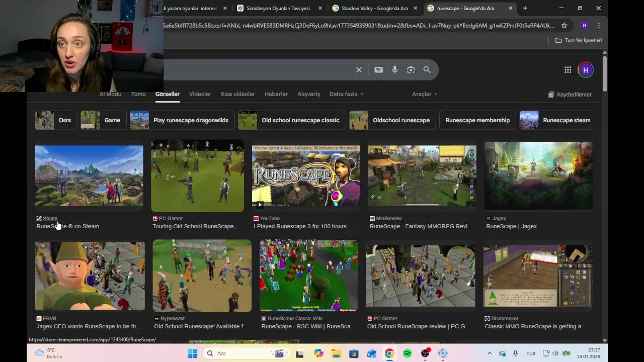Open the RuneScape Classic Wiki image
This screenshot has width=644, height=362.
tap(308, 276)
